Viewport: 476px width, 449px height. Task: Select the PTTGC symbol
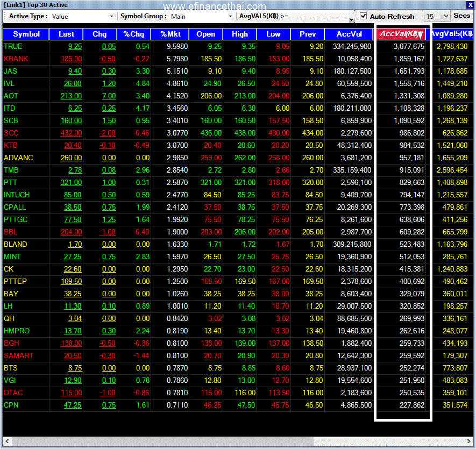16,219
